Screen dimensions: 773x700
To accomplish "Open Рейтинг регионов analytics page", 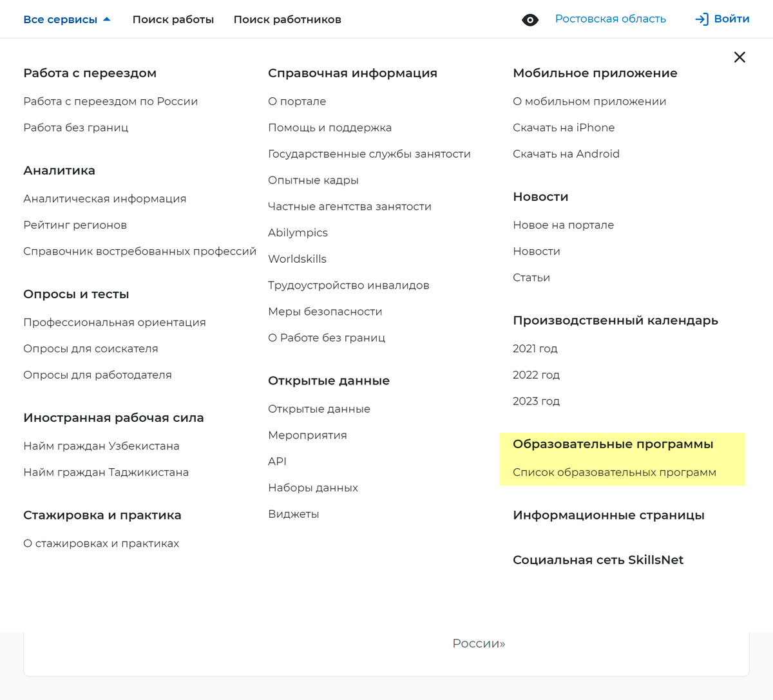I will pos(75,225).
